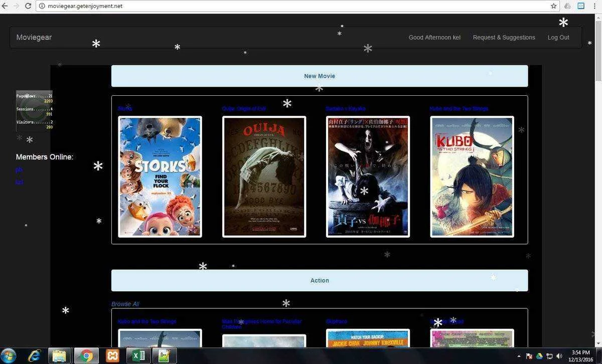This screenshot has height=364, width=602.
Task: Open Kubo and the Two Strings in New Movie
Action: coord(459,108)
